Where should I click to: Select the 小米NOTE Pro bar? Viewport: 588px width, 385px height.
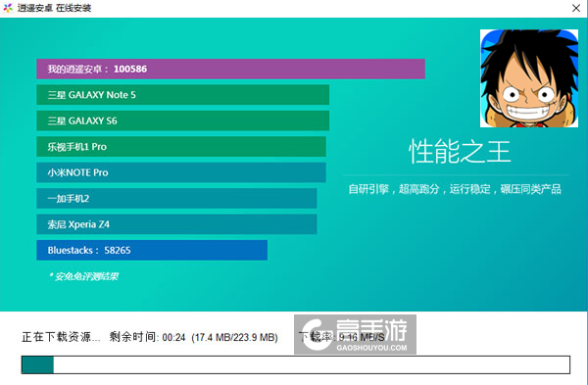(x=181, y=172)
